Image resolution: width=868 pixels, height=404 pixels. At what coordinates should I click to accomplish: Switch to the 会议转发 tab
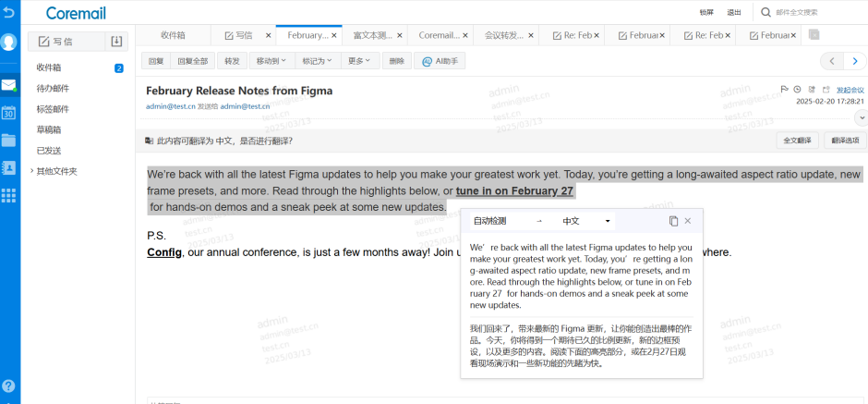[504, 35]
